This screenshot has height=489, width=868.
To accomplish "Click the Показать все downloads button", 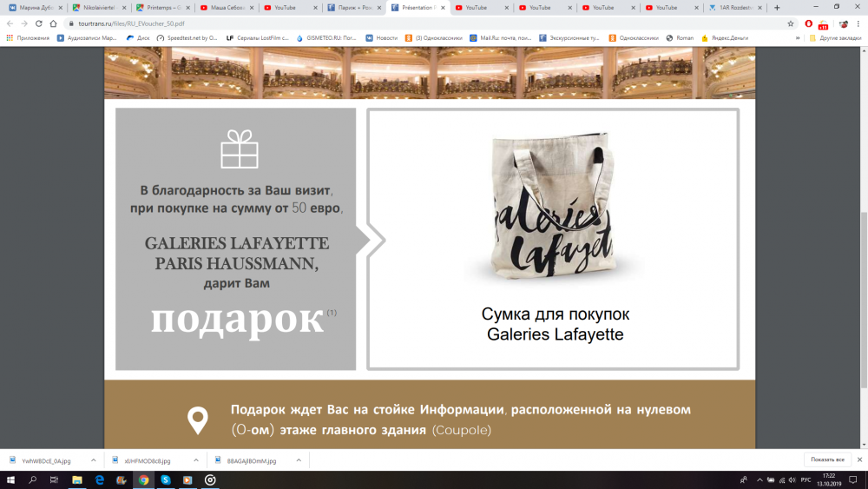I will click(827, 459).
